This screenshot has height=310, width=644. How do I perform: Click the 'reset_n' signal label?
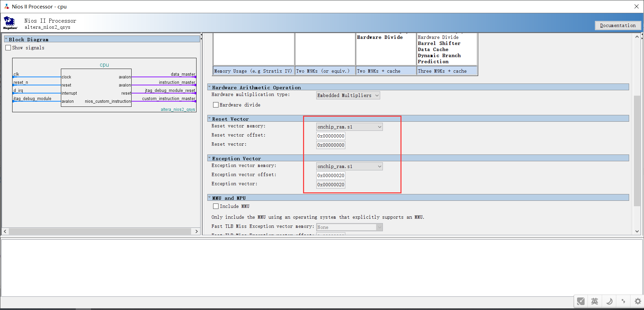pos(21,82)
